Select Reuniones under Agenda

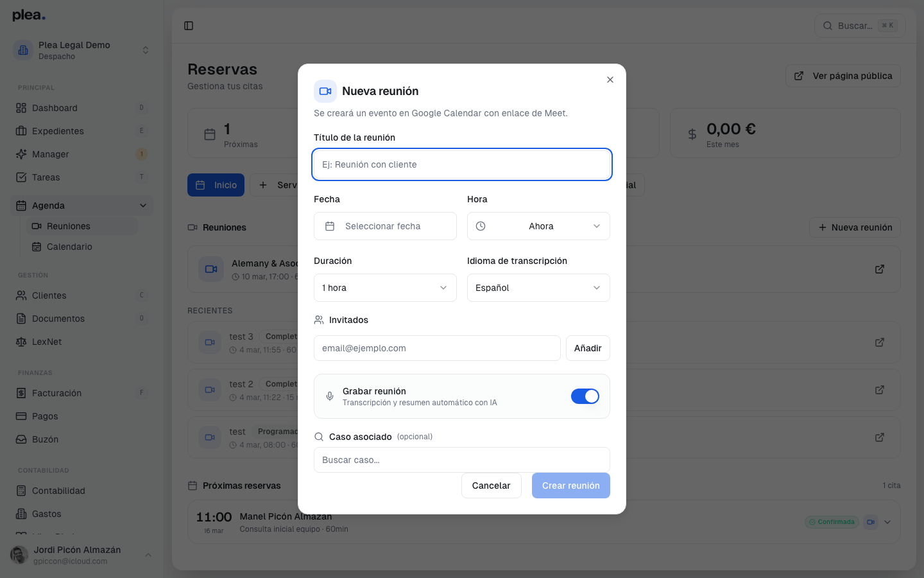[82, 226]
